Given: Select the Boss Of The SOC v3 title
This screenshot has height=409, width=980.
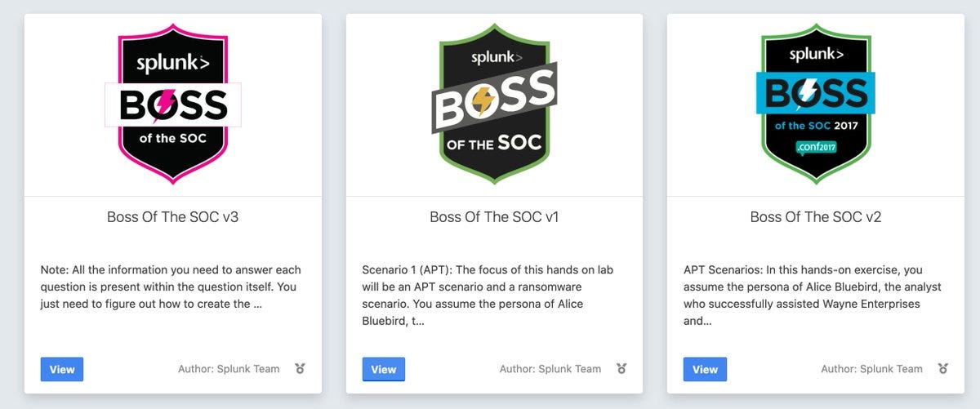Looking at the screenshot, I should pos(173,217).
